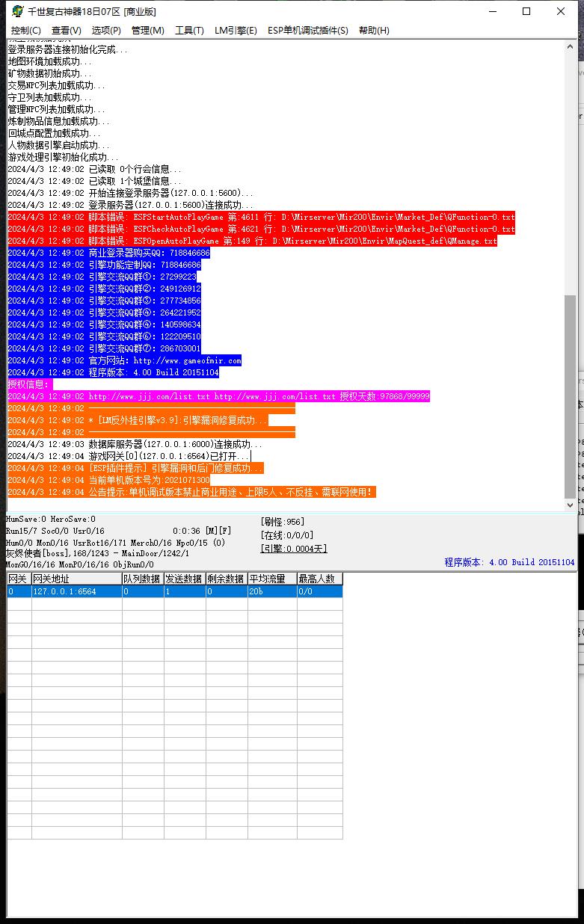
Task: Select the 平均流量 column header
Action: point(271,579)
